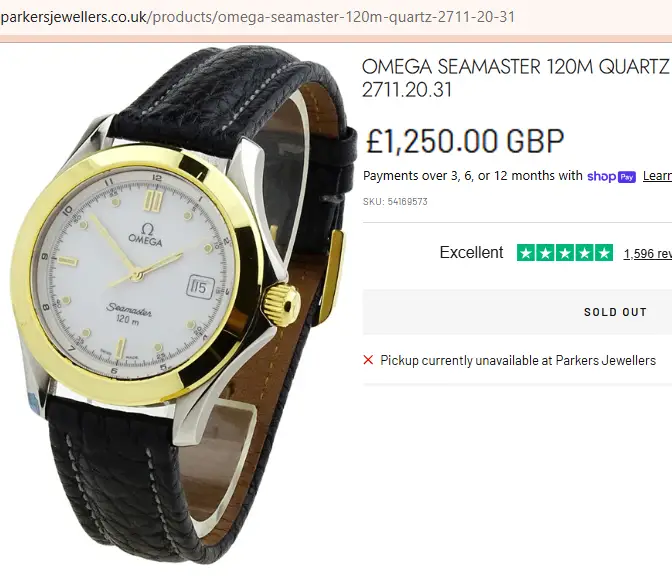Click the red X pickup unavailable icon
672x581 pixels.
click(x=368, y=360)
